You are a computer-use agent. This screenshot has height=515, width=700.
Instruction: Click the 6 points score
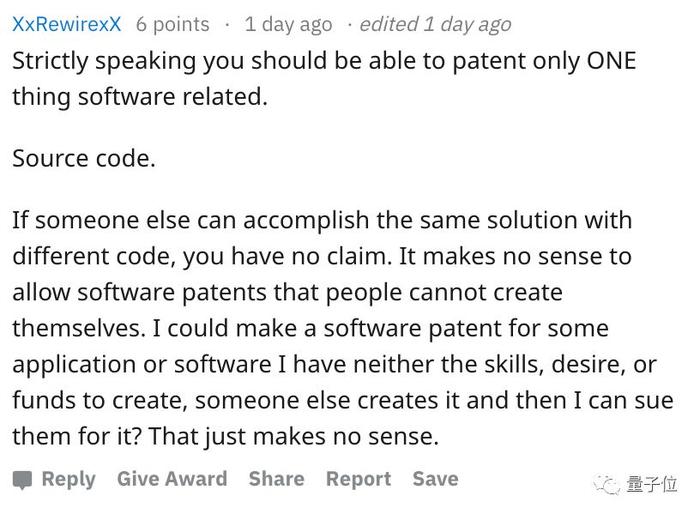click(173, 24)
